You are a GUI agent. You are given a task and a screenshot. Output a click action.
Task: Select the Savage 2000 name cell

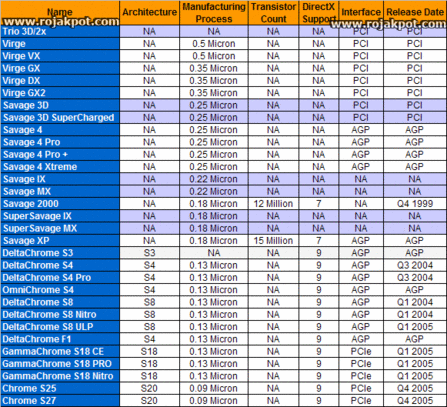60,204
